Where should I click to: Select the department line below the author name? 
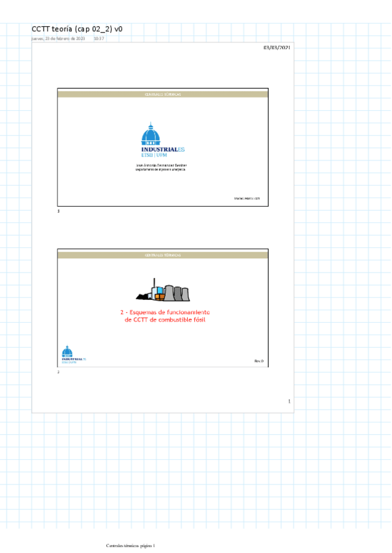[160, 170]
